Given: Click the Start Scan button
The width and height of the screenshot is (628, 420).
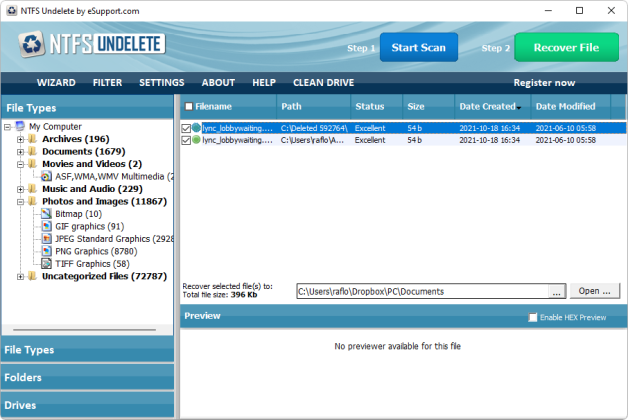Looking at the screenshot, I should coord(419,47).
